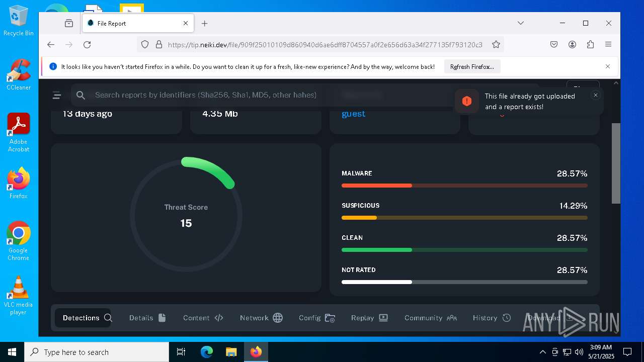The width and height of the screenshot is (644, 362).
Task: Open the volume control in the tray
Action: click(579, 352)
